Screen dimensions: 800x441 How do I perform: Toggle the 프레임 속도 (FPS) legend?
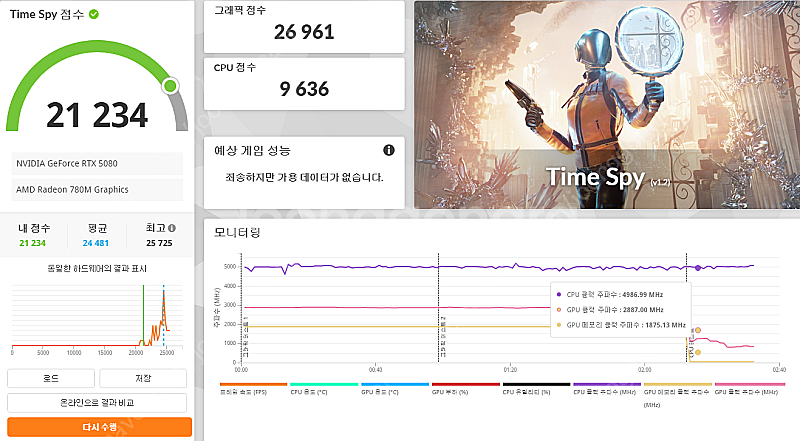click(x=254, y=389)
